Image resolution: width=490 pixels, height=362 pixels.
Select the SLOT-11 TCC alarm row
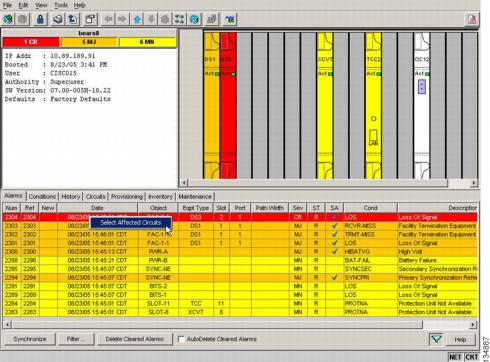240,304
